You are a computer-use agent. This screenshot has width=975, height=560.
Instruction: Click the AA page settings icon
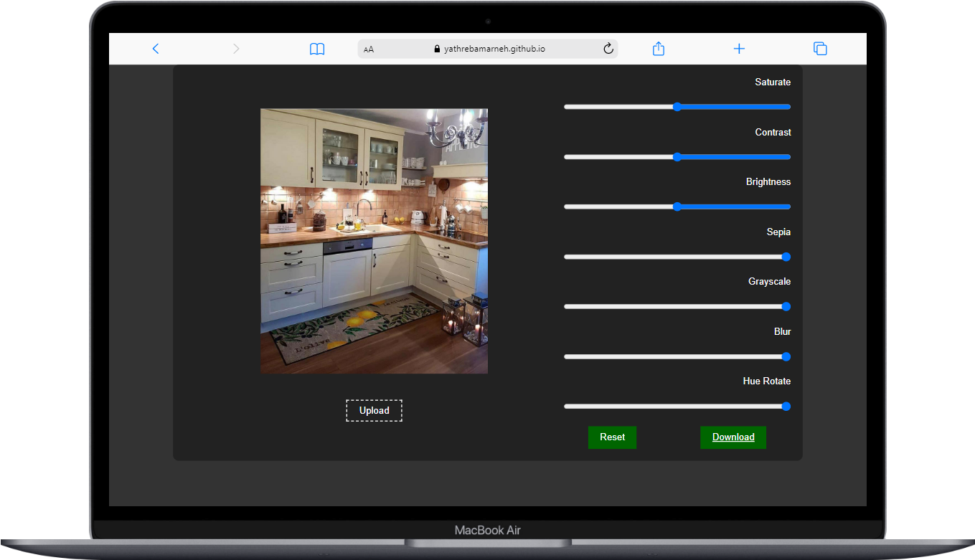[368, 49]
